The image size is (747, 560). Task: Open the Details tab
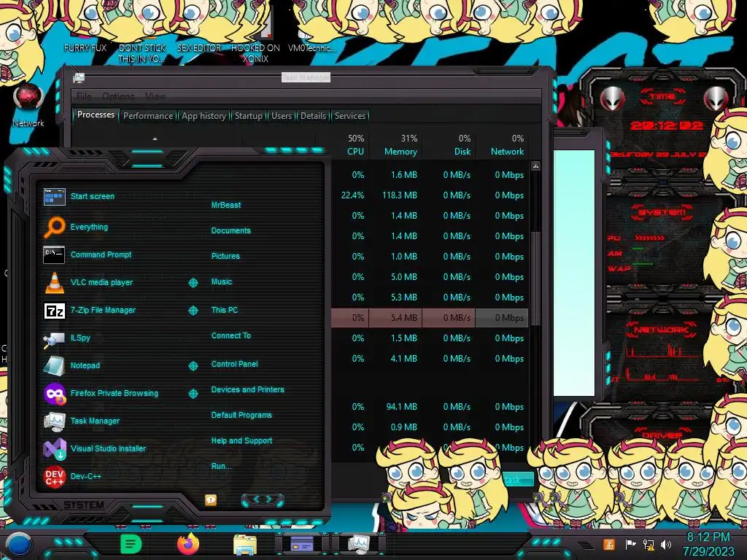coord(314,116)
